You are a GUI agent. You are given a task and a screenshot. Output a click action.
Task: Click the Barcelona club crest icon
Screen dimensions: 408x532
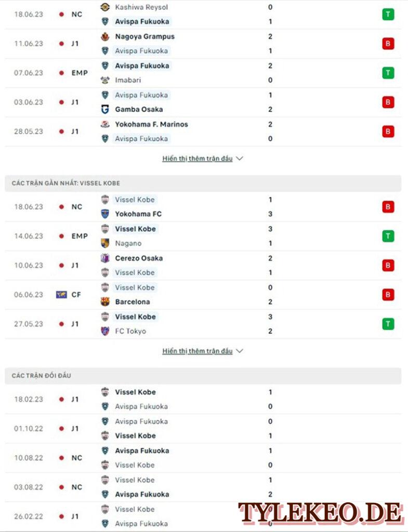(x=105, y=302)
